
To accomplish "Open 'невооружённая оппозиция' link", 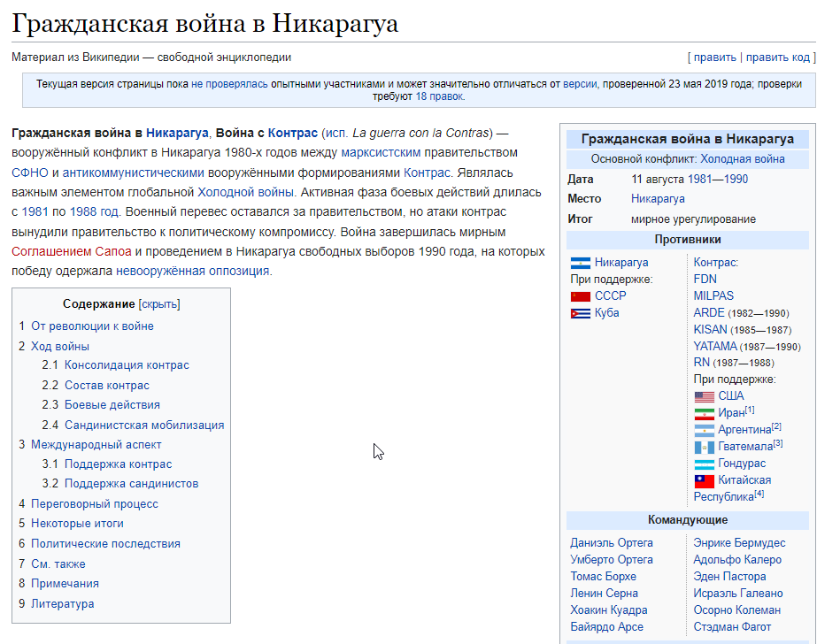I will point(192,272).
